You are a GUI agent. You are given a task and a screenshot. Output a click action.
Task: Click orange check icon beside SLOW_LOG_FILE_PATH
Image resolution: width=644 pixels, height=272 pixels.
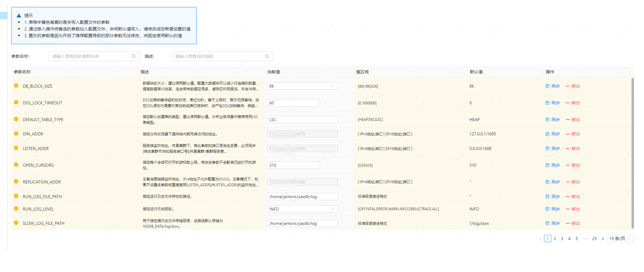click(x=16, y=223)
